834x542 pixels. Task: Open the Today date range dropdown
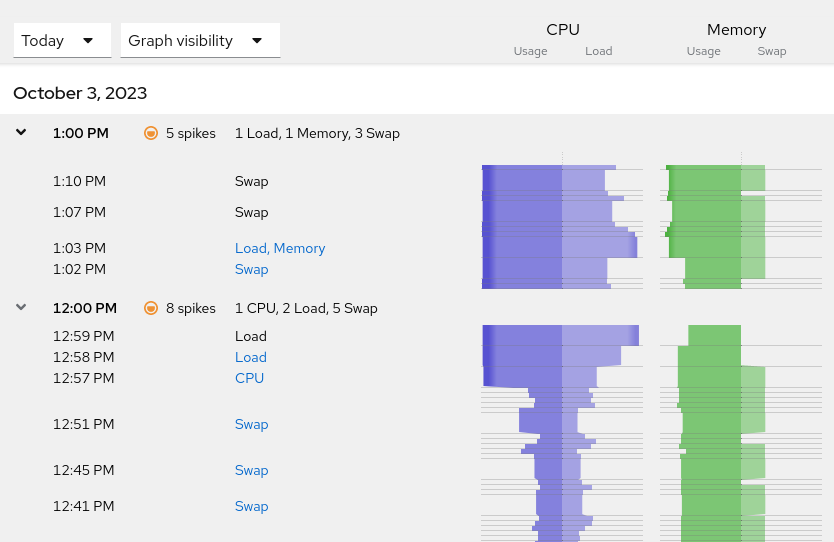59,41
